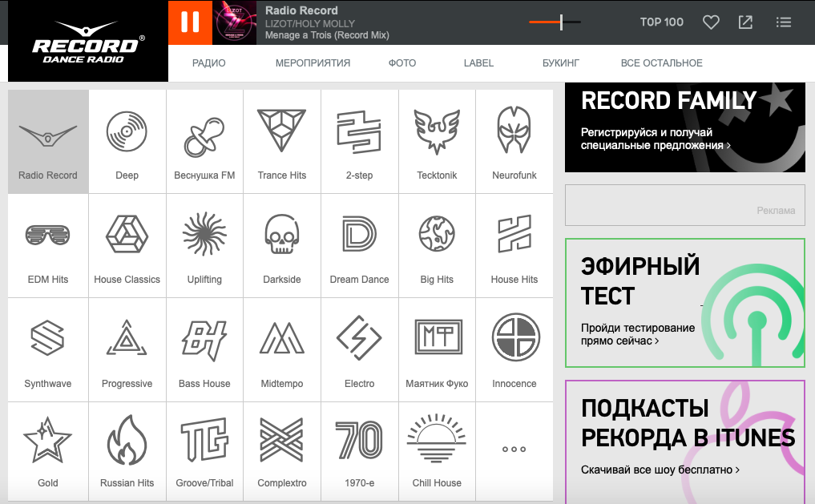
Task: Select the Trance Hits station
Action: click(x=282, y=141)
